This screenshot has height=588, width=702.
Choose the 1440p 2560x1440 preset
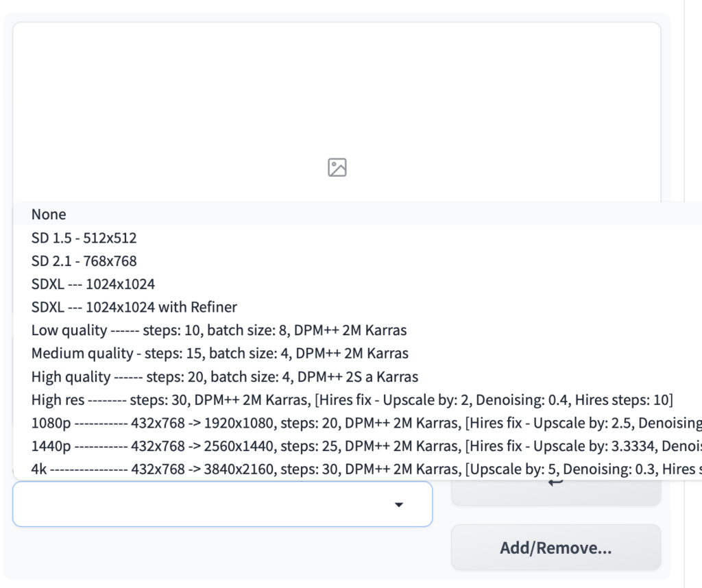(x=358, y=446)
